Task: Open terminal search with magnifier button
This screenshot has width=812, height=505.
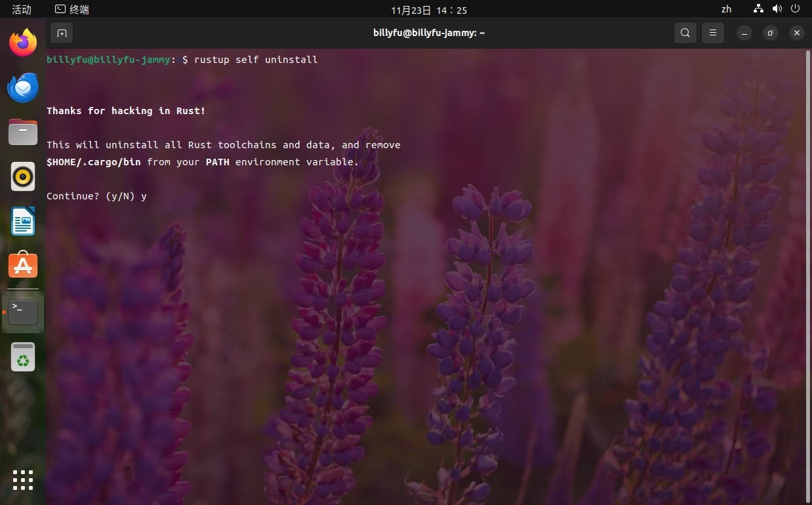Action: click(685, 33)
